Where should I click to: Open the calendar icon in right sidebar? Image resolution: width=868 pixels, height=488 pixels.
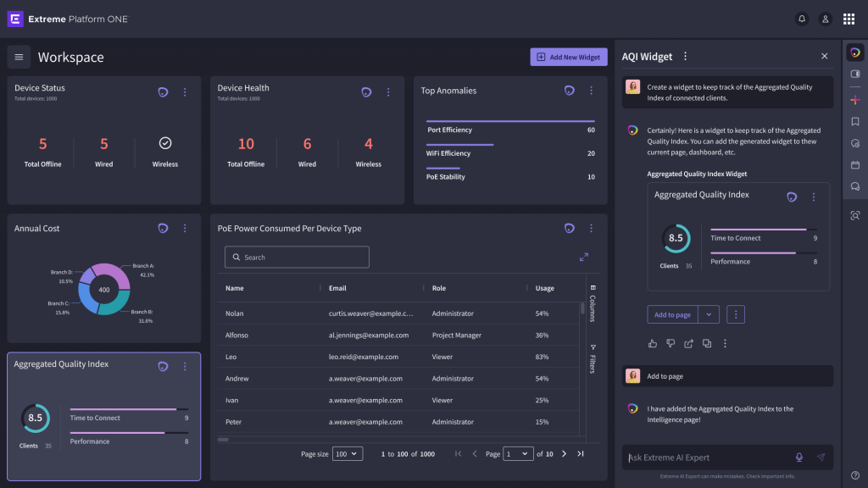click(x=855, y=165)
